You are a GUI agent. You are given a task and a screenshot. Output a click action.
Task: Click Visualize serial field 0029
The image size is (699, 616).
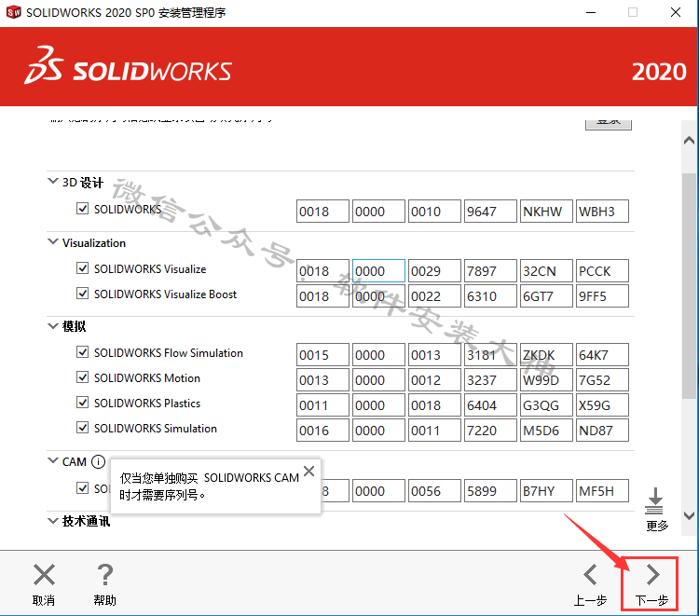pyautogui.click(x=434, y=270)
